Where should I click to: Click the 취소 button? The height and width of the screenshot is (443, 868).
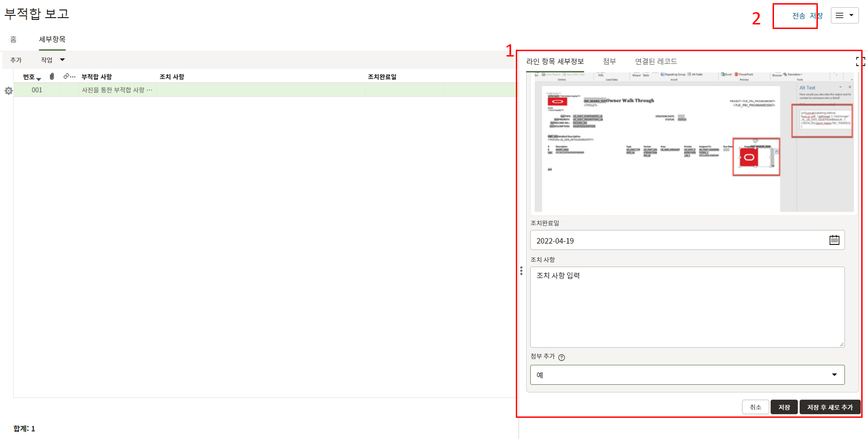755,407
